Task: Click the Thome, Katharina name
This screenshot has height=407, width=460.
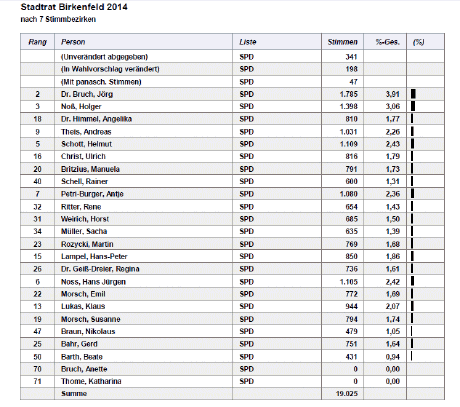Action: [x=91, y=381]
